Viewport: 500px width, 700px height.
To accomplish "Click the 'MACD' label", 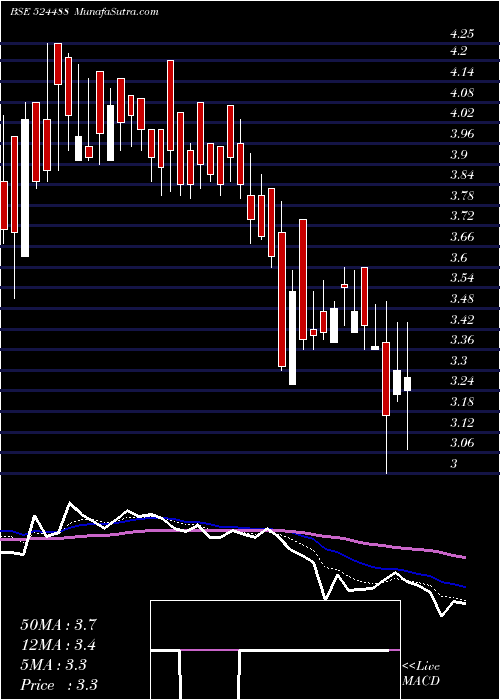I will 421,682.
